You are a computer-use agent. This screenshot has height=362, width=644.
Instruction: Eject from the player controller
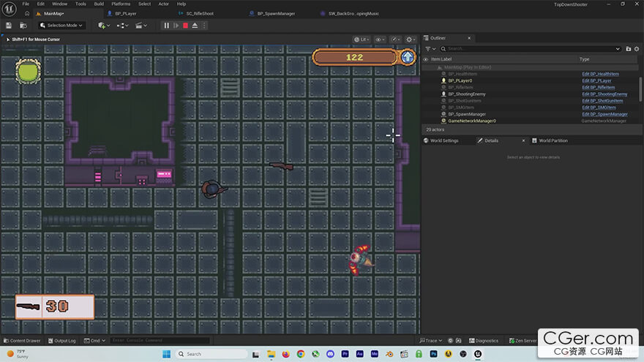pyautogui.click(x=195, y=26)
